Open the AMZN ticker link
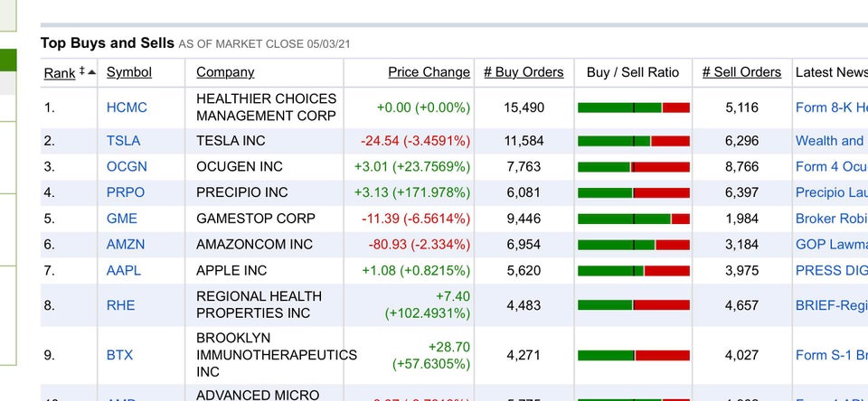Image resolution: width=868 pixels, height=401 pixels. [126, 245]
